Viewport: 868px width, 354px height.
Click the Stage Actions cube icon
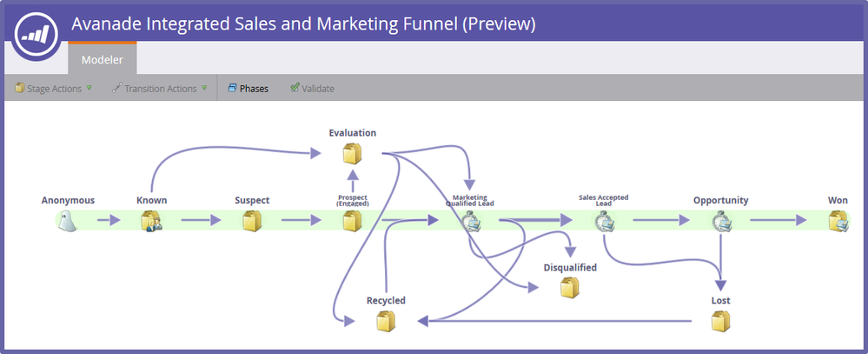(x=19, y=88)
